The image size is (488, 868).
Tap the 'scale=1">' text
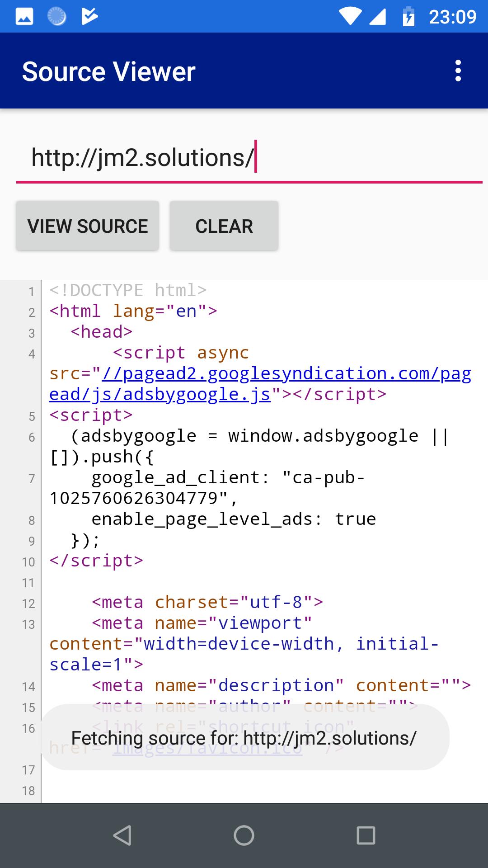click(96, 665)
